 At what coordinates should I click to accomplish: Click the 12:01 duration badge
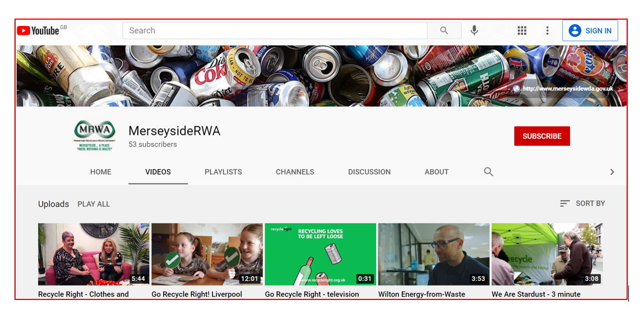249,279
